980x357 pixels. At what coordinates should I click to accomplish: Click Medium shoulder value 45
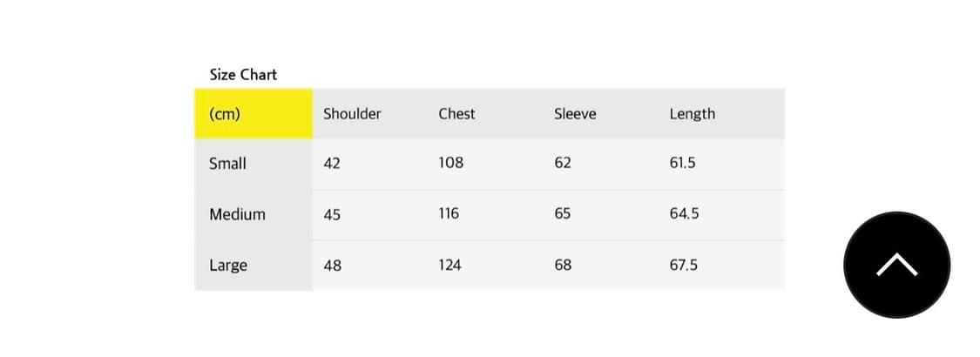click(332, 214)
